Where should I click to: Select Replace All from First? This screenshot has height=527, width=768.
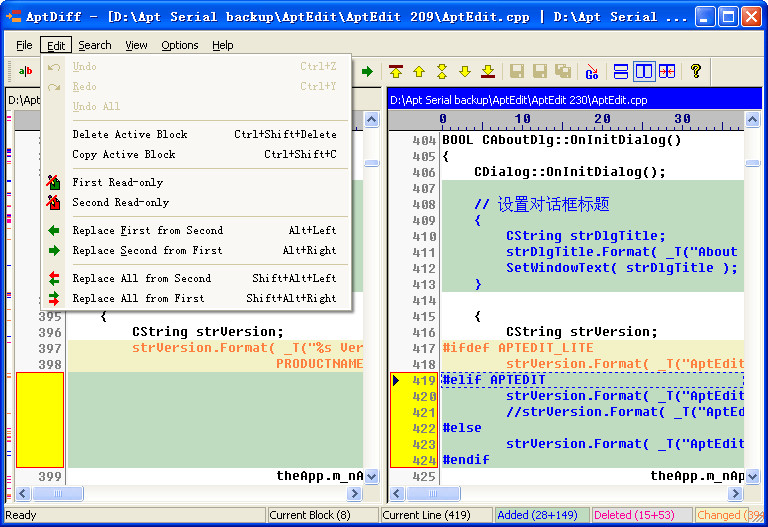click(197, 298)
